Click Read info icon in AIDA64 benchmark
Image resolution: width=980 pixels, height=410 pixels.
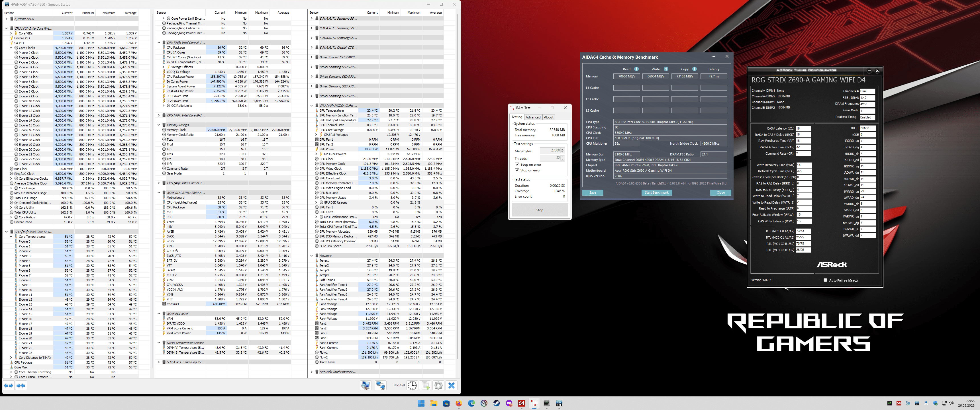(x=636, y=69)
